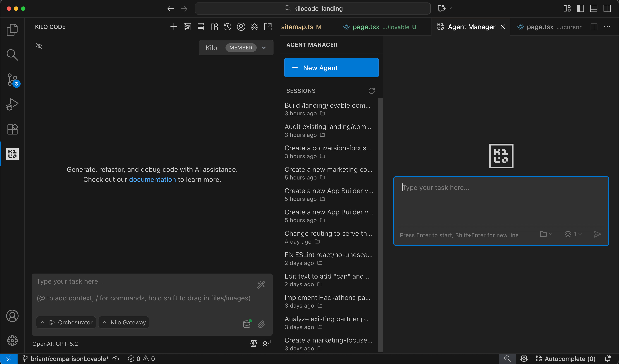Pop out Kilo Code into editor
This screenshot has height=364, width=619.
[268, 27]
